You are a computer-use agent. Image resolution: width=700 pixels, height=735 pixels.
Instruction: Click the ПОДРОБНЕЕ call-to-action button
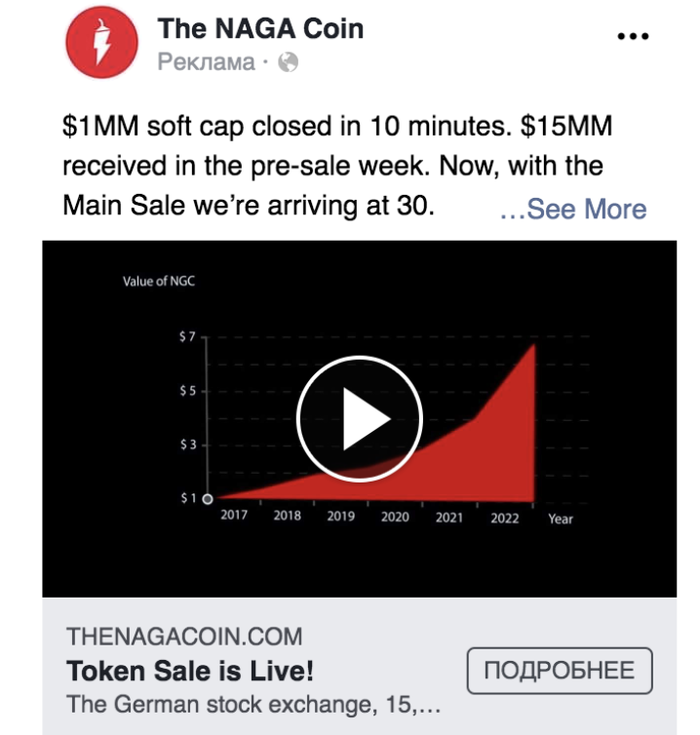tap(560, 671)
